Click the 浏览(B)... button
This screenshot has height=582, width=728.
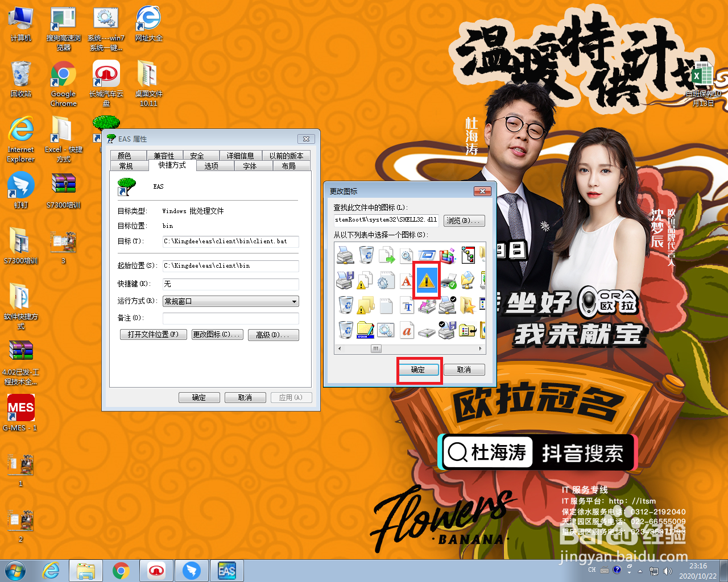[x=464, y=221]
